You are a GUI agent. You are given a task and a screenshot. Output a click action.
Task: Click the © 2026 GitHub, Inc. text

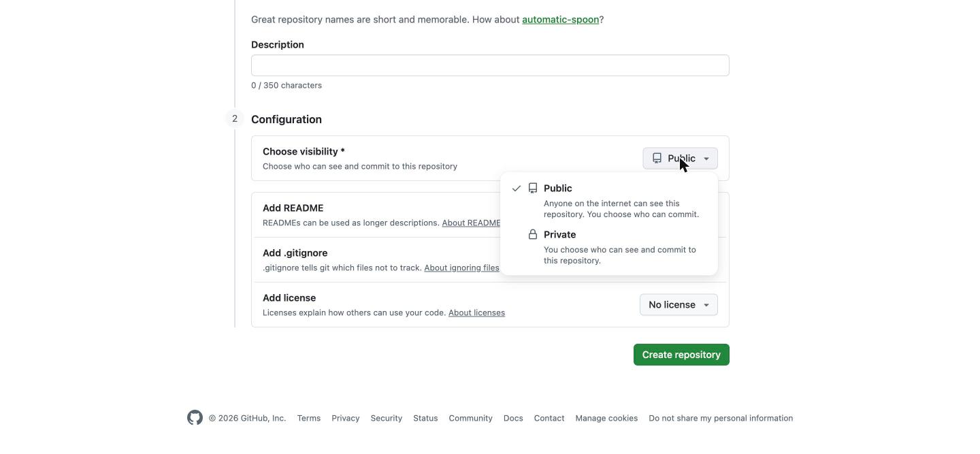247,418
